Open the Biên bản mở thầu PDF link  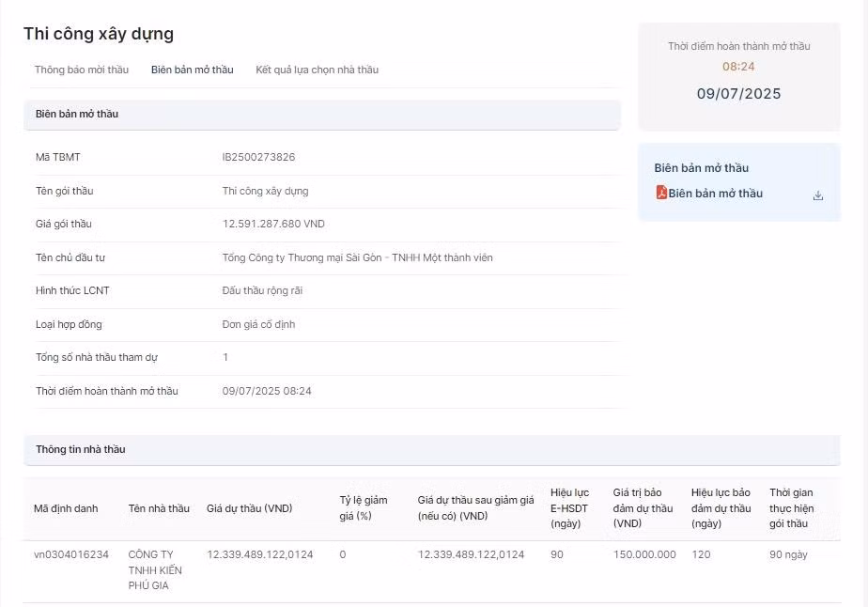pos(715,194)
